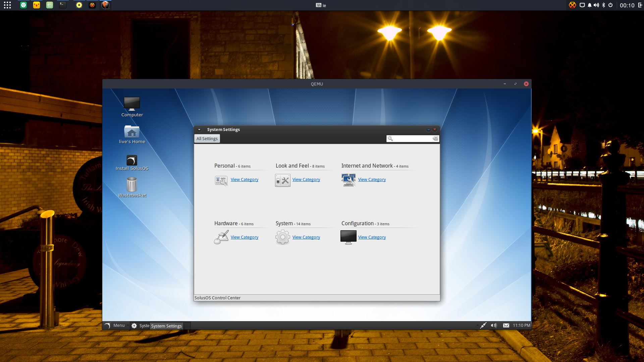The height and width of the screenshot is (362, 644).
Task: Click the 'Look and Feel - 8 items' heading
Action: pos(300,166)
